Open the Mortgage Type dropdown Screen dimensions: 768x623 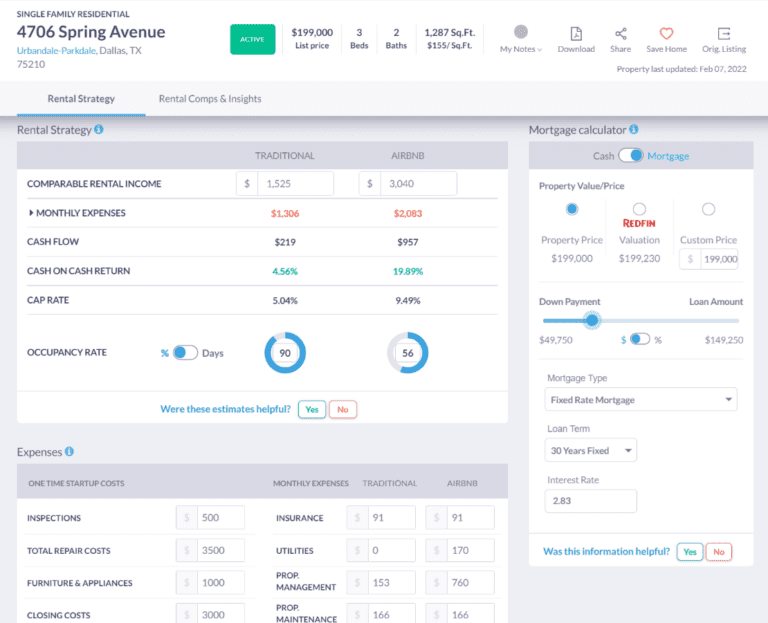click(x=641, y=400)
